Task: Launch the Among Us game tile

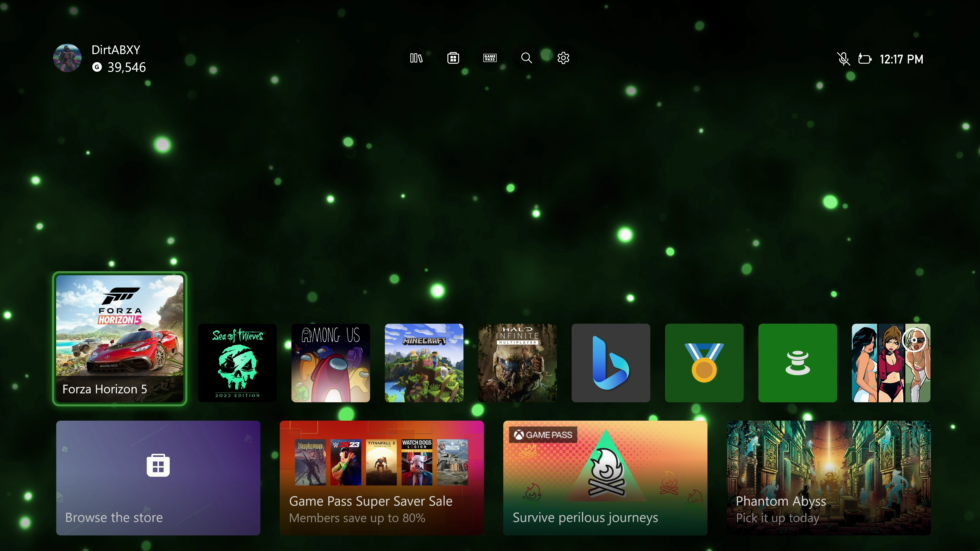Action: 330,363
